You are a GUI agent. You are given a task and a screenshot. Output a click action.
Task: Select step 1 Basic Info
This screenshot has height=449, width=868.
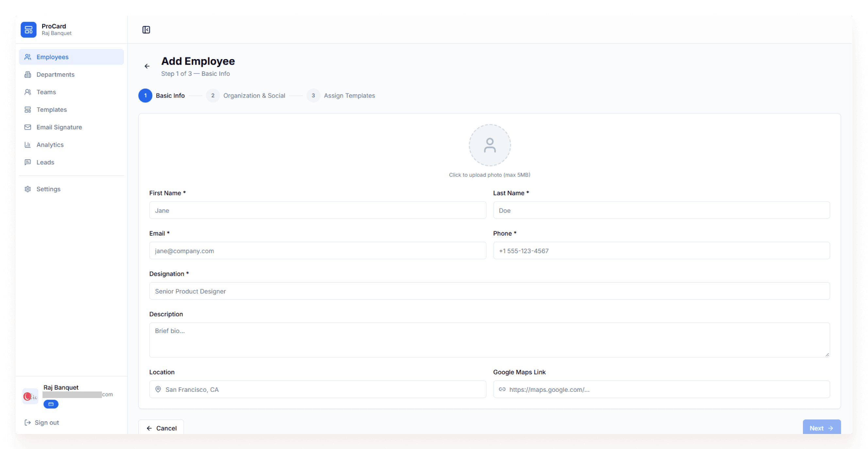tap(162, 96)
